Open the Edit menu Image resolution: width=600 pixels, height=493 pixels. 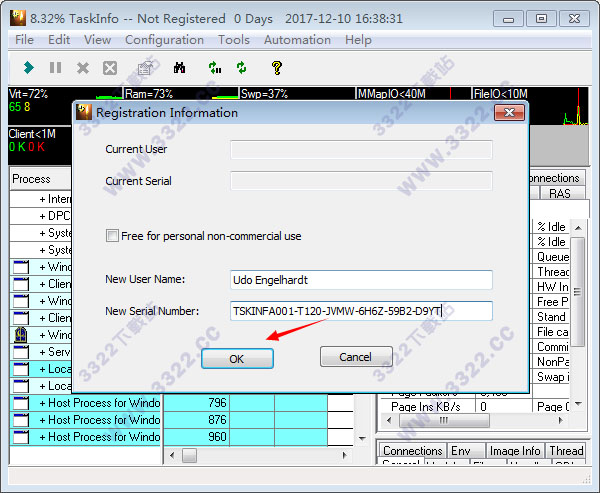click(x=59, y=40)
